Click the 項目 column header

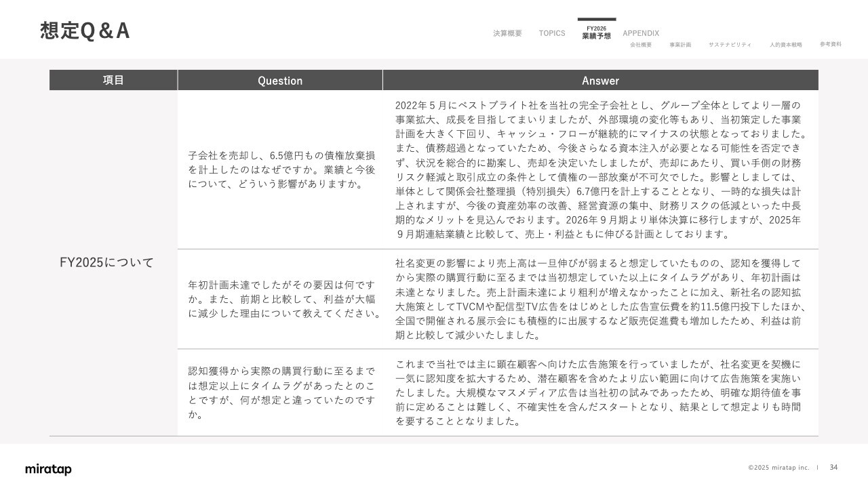[x=113, y=80]
